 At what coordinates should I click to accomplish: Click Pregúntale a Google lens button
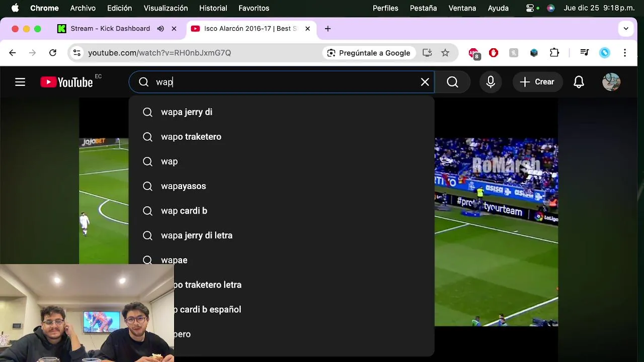pyautogui.click(x=369, y=53)
